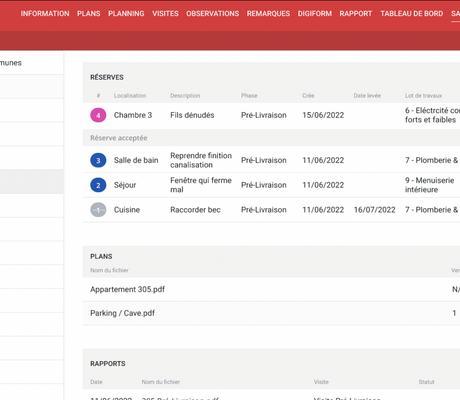The height and width of the screenshot is (400, 460).
Task: Click the blue number 3 reserve badge
Action: (x=98, y=160)
